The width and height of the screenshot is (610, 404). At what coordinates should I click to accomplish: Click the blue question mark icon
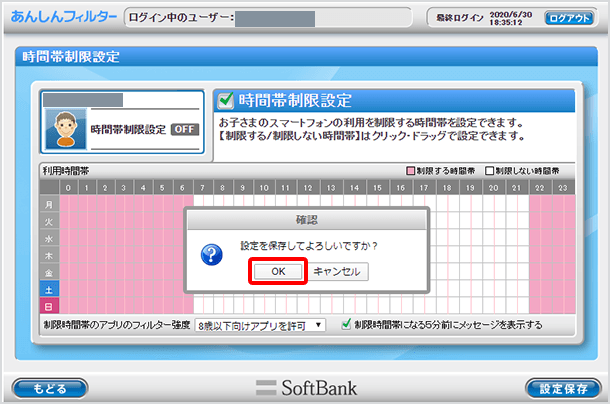211,255
